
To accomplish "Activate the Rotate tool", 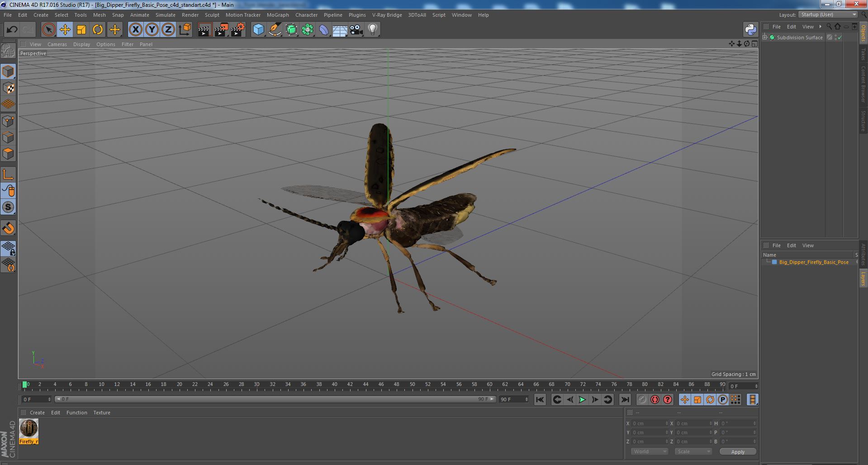I will [x=98, y=30].
